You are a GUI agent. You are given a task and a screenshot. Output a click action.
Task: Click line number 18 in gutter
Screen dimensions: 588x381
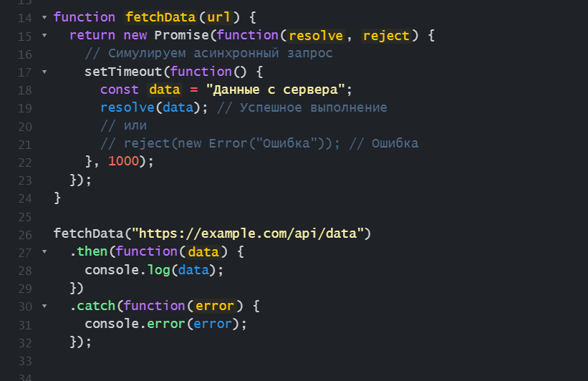[x=23, y=90]
